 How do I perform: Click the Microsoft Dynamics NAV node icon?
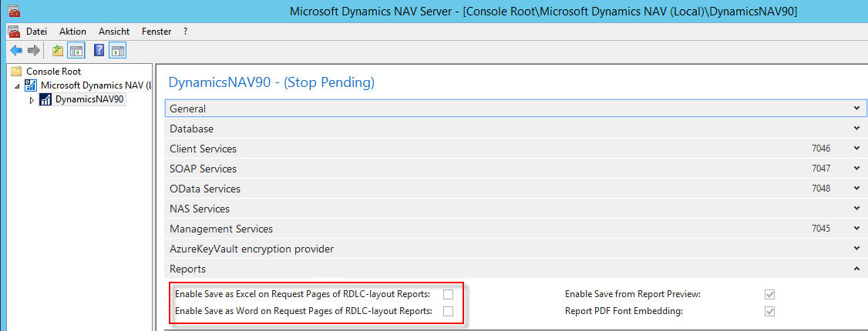coord(31,85)
